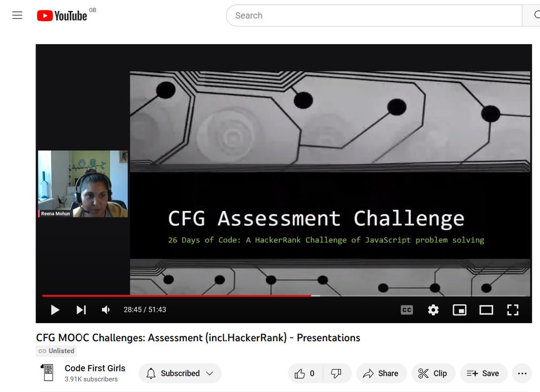Click the video title text

pos(198,338)
